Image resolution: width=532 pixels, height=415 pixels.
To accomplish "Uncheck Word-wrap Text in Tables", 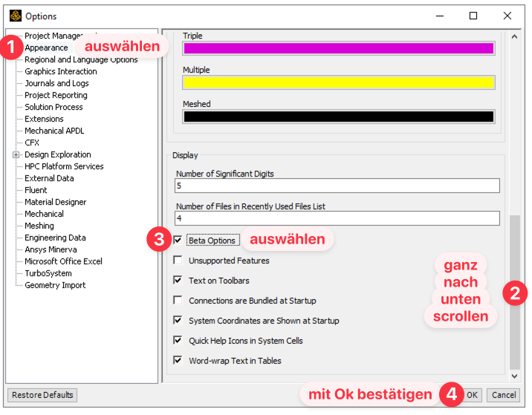I will 178,361.
